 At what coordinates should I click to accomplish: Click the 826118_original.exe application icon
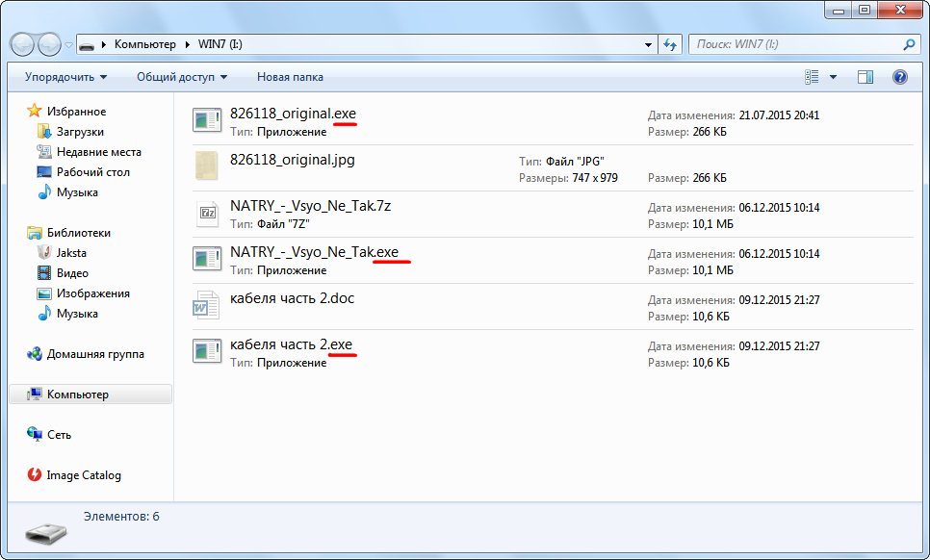pyautogui.click(x=207, y=119)
